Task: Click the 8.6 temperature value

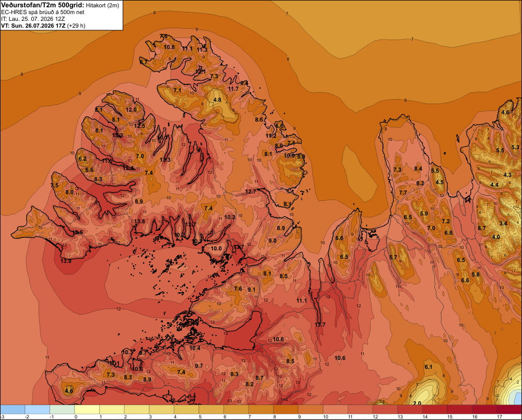Action: pyautogui.click(x=259, y=119)
